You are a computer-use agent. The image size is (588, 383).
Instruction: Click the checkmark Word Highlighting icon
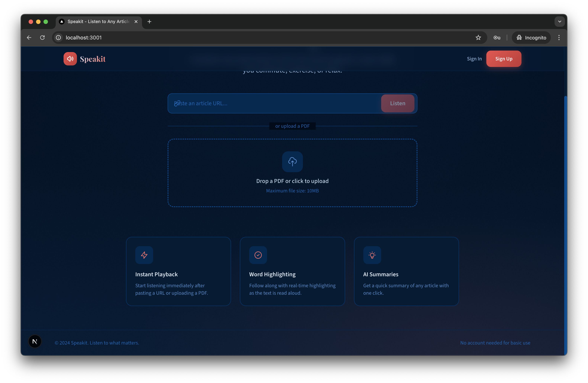pos(258,255)
